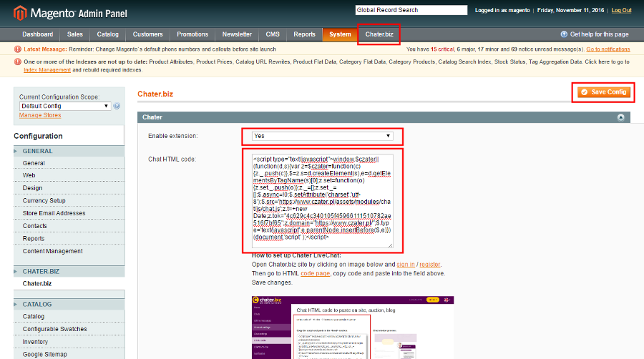Select Configurable Swatches in the sidebar

54,329
